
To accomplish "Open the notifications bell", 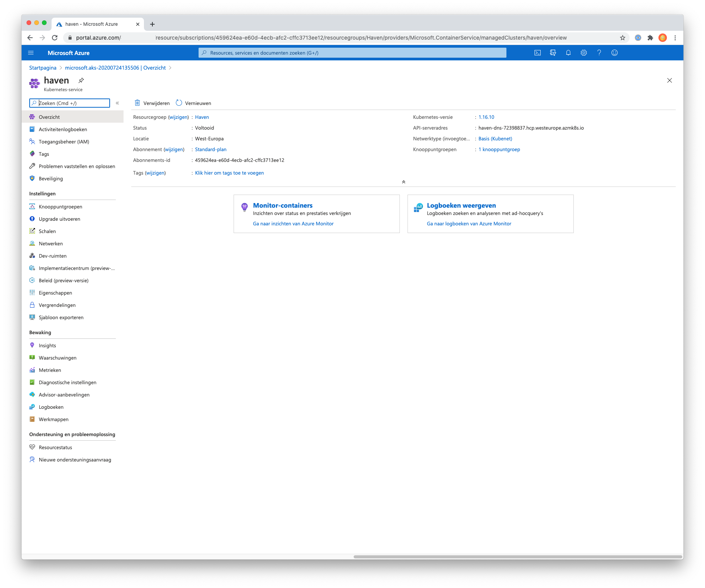I will point(568,53).
